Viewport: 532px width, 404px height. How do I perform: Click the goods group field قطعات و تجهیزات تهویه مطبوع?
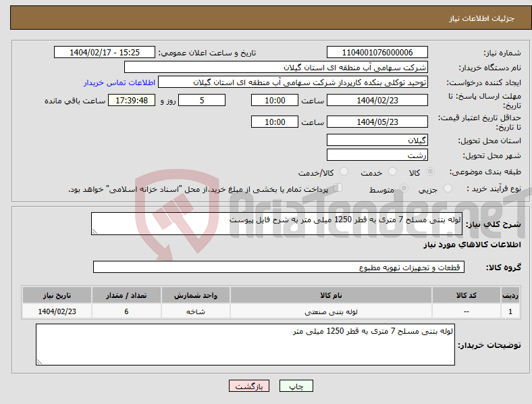(279, 267)
